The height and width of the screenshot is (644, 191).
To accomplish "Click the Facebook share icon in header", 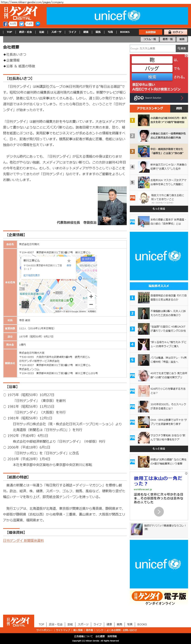I will (x=5, y=24).
